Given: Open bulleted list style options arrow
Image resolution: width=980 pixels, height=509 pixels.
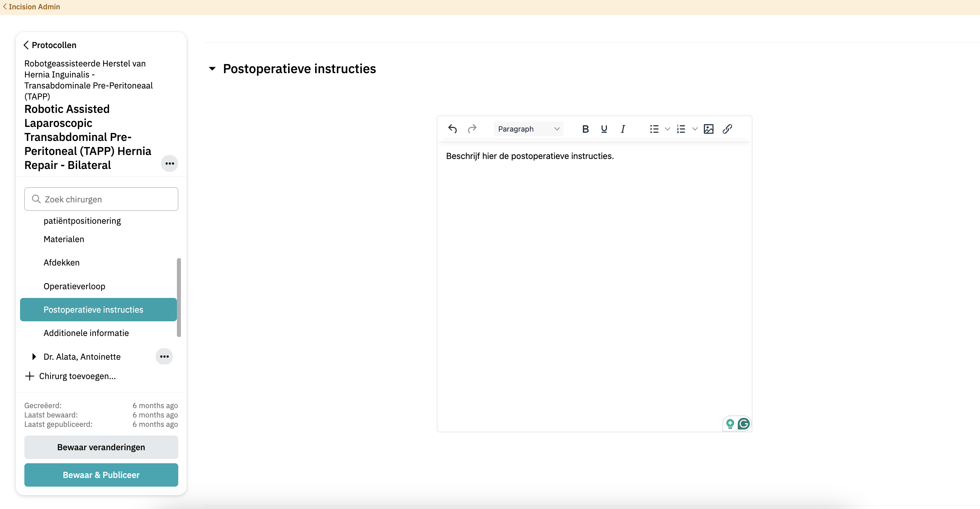Looking at the screenshot, I should pos(667,129).
